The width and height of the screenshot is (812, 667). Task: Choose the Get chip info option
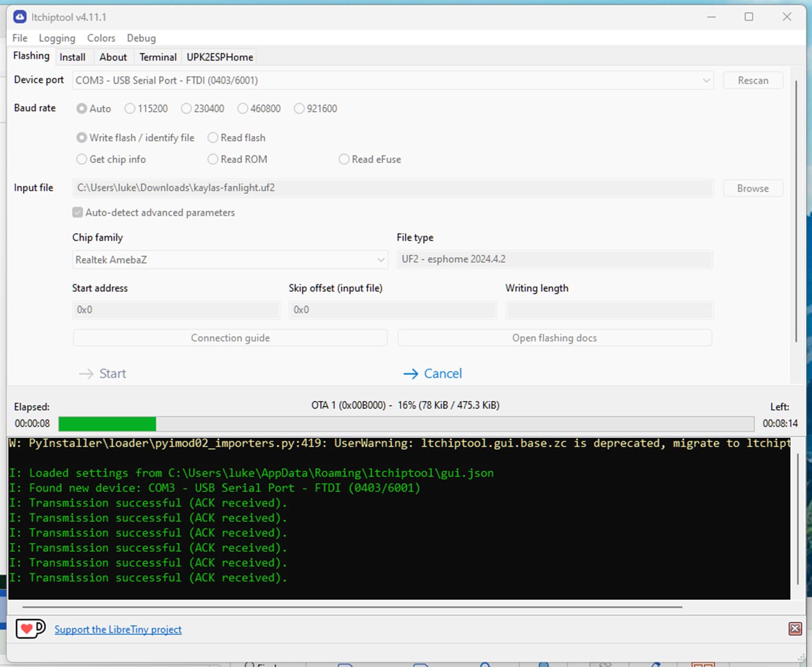(111, 159)
